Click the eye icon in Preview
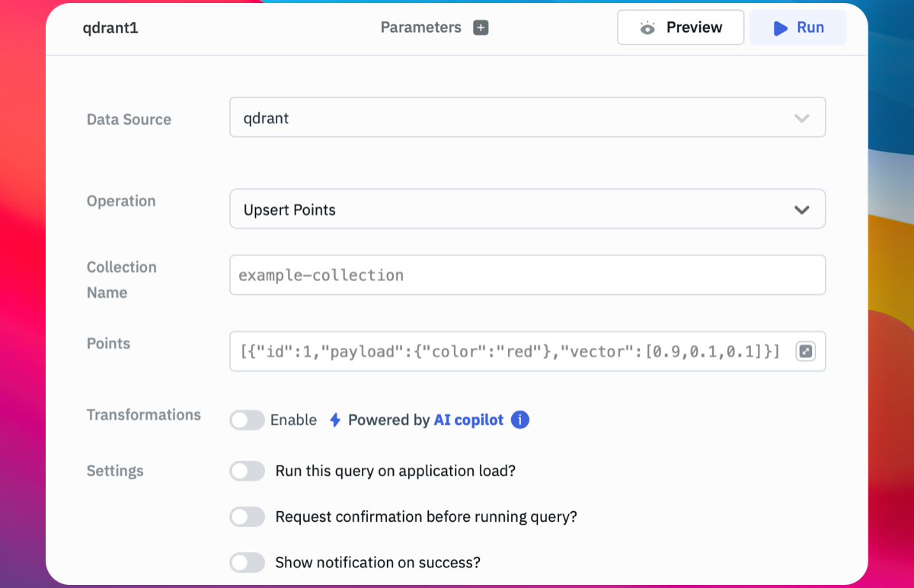The height and width of the screenshot is (588, 914). (647, 28)
